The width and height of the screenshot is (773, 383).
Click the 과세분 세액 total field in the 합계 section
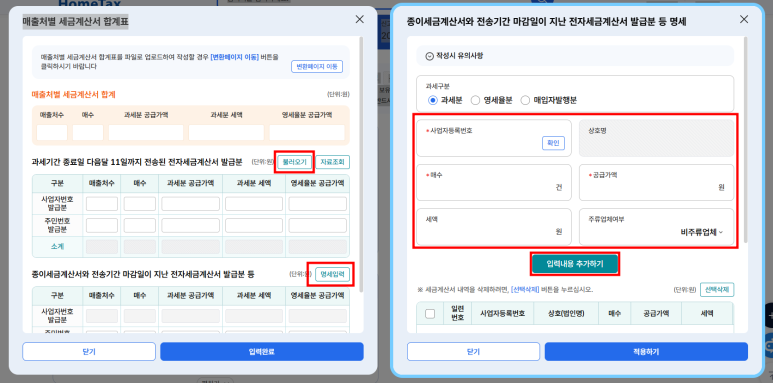click(x=226, y=133)
